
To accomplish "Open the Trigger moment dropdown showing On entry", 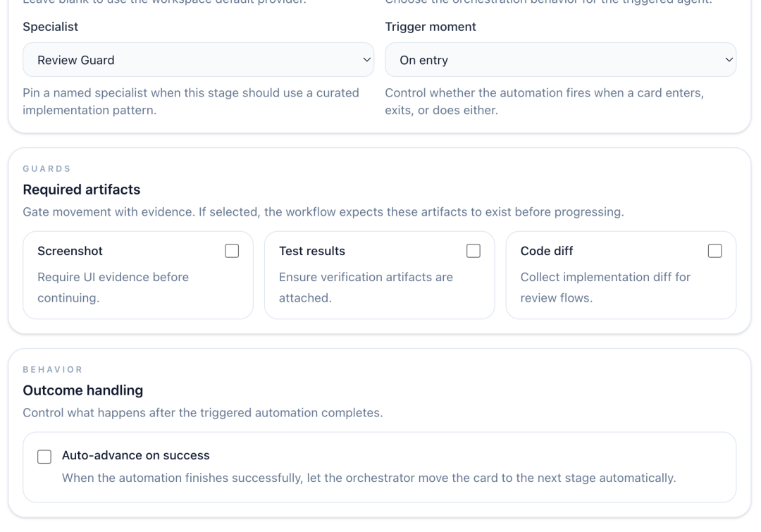I will click(560, 60).
